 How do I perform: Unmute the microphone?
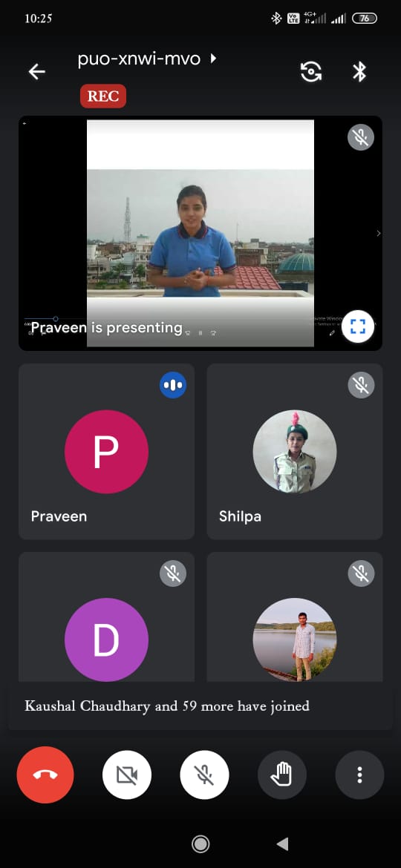tap(204, 775)
